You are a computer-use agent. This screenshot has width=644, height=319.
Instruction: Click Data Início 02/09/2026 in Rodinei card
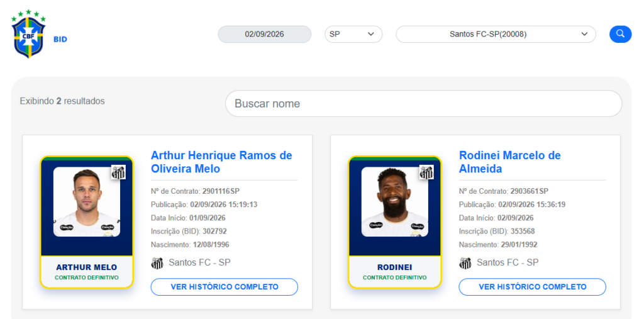coord(516,218)
